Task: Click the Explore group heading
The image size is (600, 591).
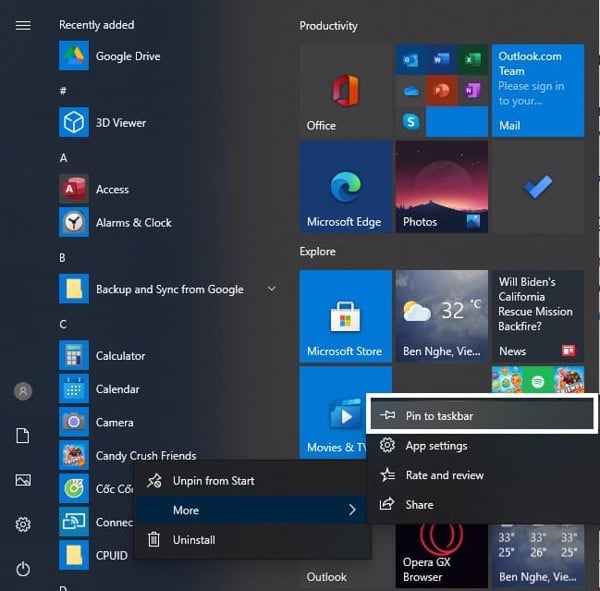Action: [318, 251]
